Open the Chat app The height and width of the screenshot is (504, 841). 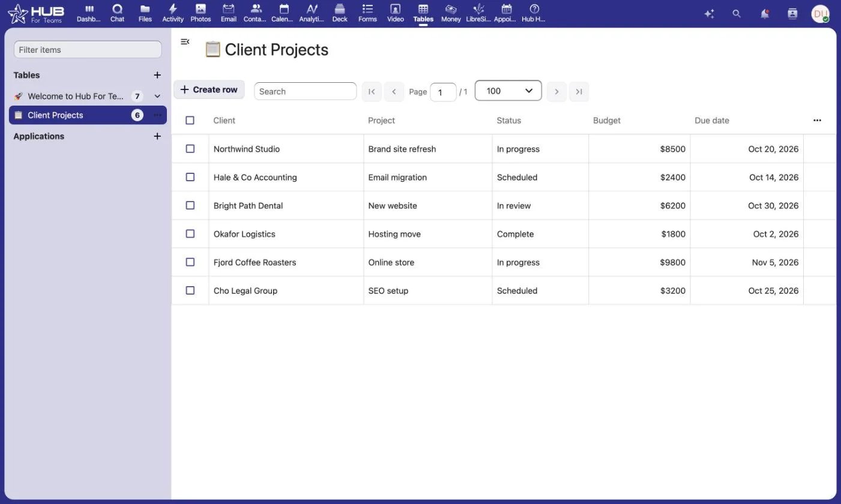click(117, 13)
